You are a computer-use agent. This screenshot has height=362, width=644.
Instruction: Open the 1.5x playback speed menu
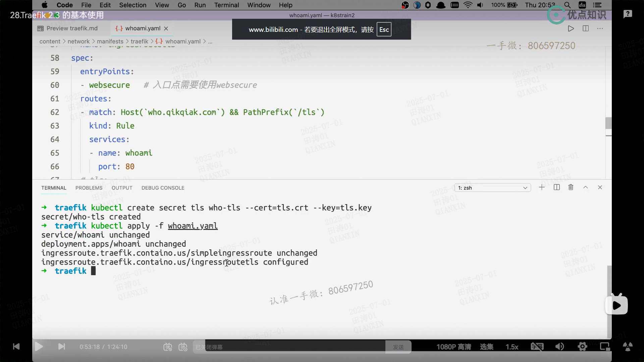click(512, 347)
